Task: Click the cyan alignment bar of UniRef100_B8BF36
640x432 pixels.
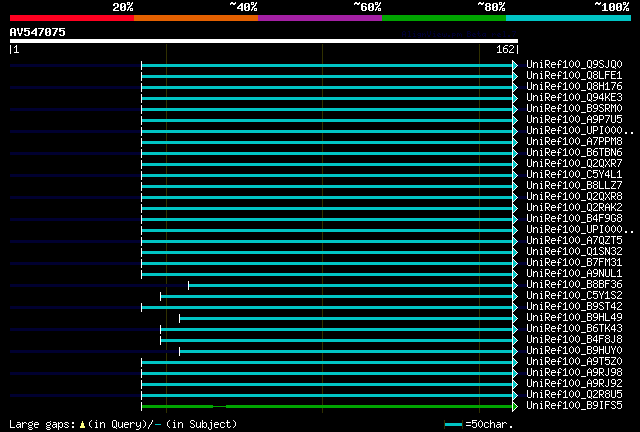Action: pyautogui.click(x=351, y=285)
